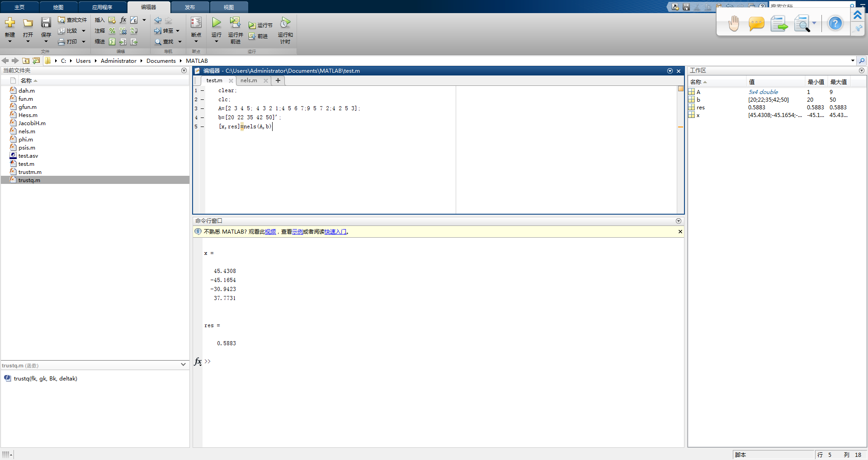
Task: Close the yellow MATLAB tips banner
Action: click(x=680, y=231)
